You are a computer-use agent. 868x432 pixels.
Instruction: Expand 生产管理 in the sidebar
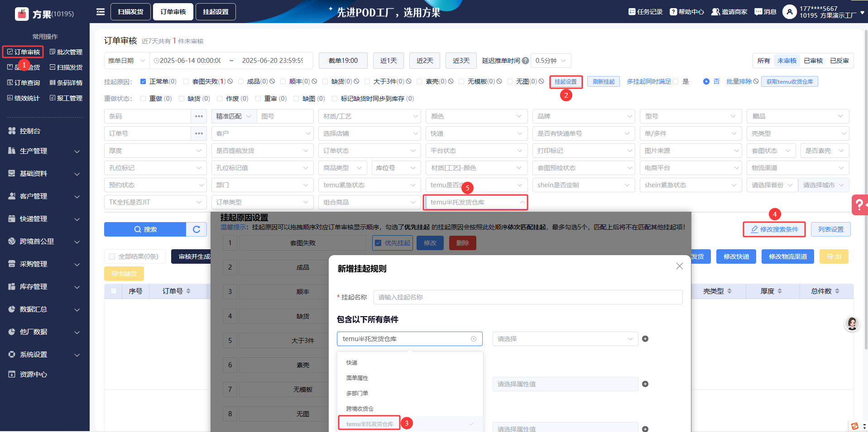click(45, 151)
